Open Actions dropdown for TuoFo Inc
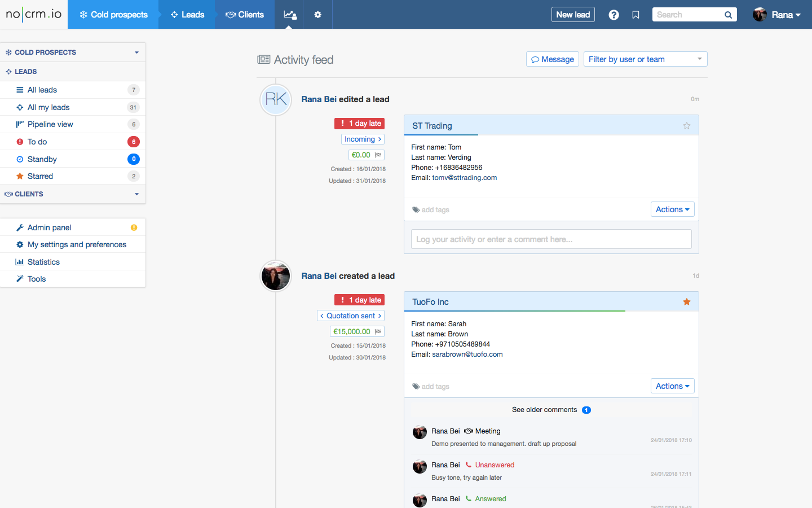Viewport: 812px width, 508px height. (x=672, y=386)
